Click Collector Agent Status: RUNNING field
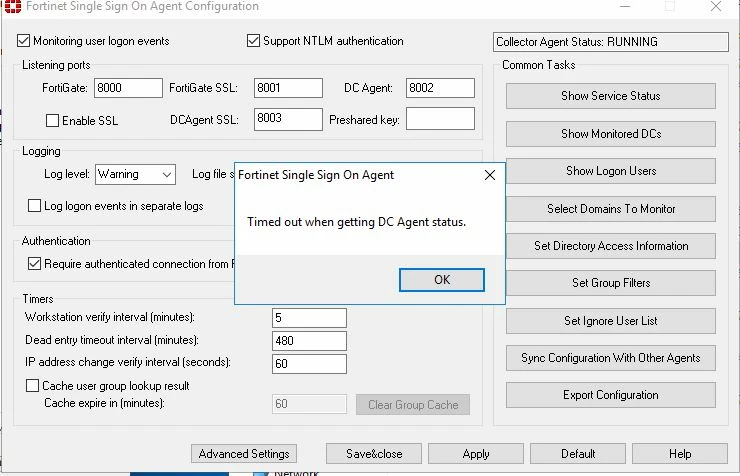 click(x=611, y=42)
